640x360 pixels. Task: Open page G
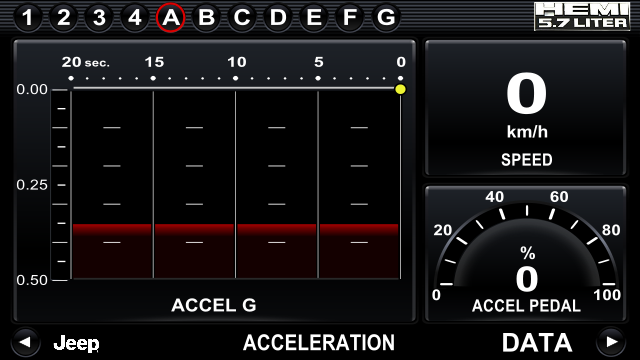(x=386, y=18)
